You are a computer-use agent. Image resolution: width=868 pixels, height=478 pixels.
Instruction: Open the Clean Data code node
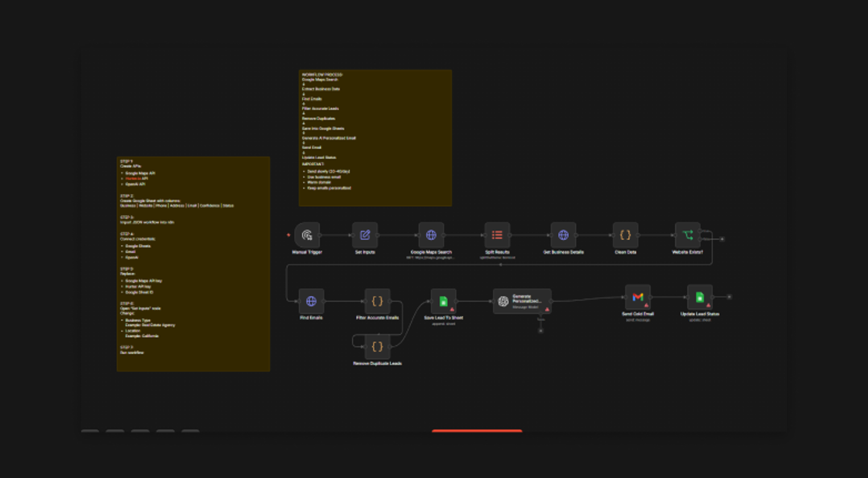point(625,235)
